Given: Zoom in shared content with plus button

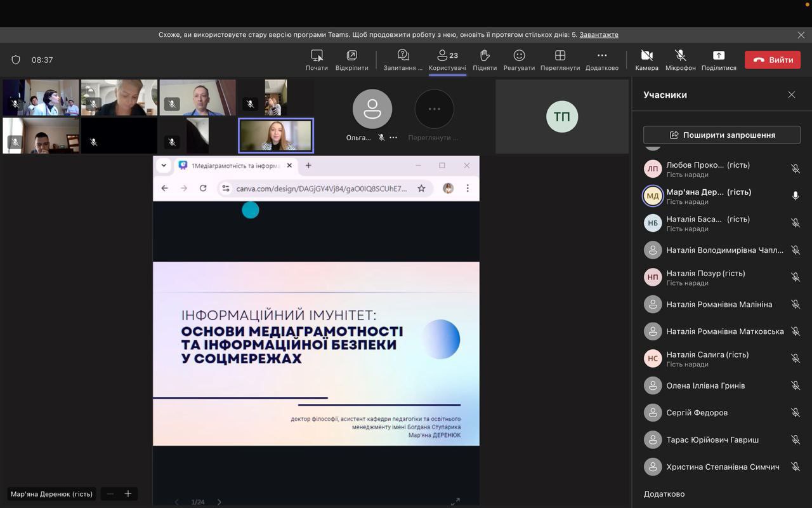Looking at the screenshot, I should (128, 494).
